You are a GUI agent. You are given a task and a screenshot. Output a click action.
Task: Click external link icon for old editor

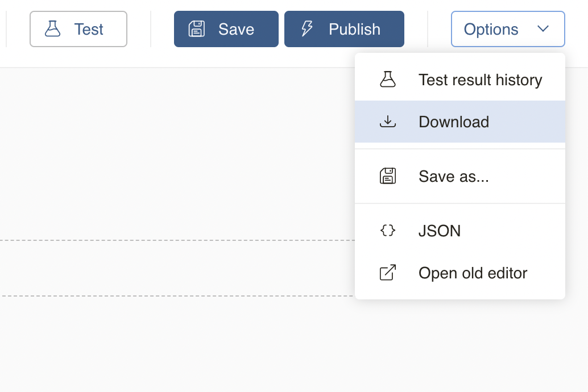click(388, 273)
